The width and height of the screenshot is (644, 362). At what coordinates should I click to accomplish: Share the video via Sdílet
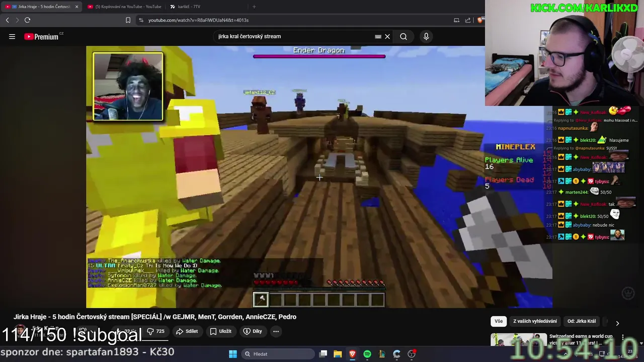187,331
